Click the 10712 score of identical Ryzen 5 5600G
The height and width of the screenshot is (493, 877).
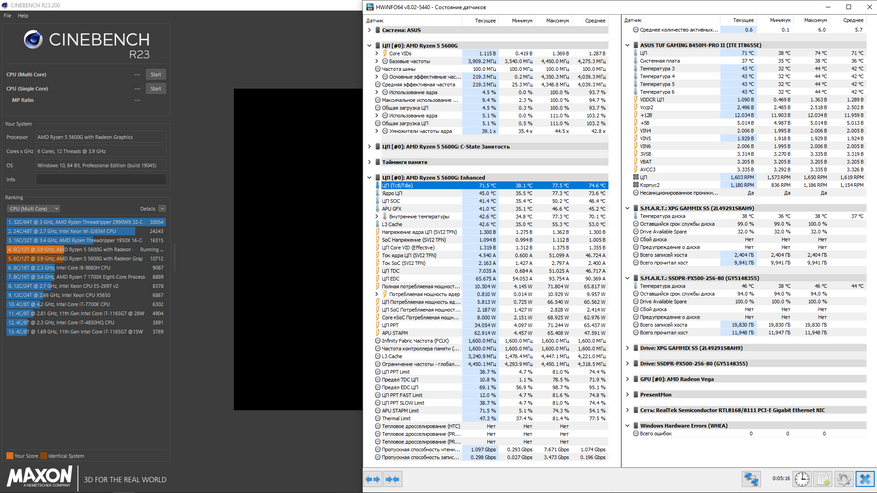coord(157,259)
